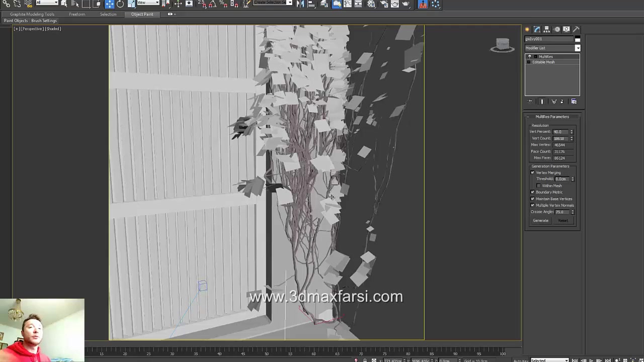Toggle Show End Result in modifier stack
The height and width of the screenshot is (362, 644).
pyautogui.click(x=542, y=102)
